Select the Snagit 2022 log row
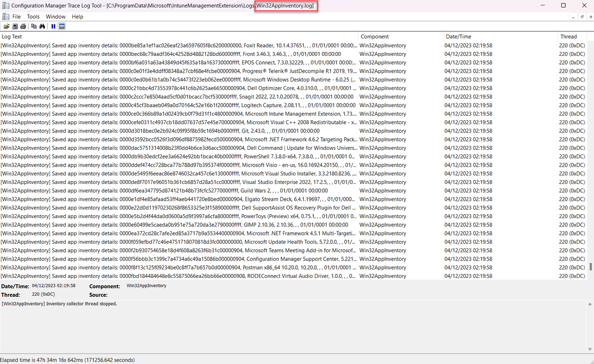Image resolution: width=594 pixels, height=364 pixels. pyautogui.click(x=294, y=96)
